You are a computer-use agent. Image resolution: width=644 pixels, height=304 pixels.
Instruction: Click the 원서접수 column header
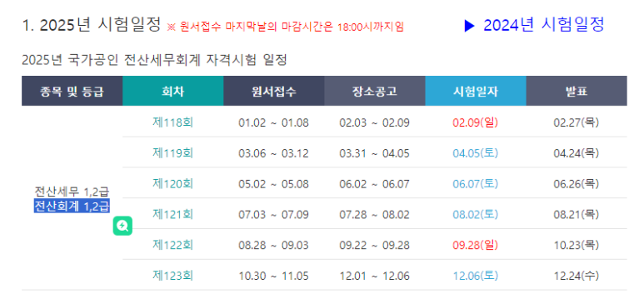click(274, 92)
